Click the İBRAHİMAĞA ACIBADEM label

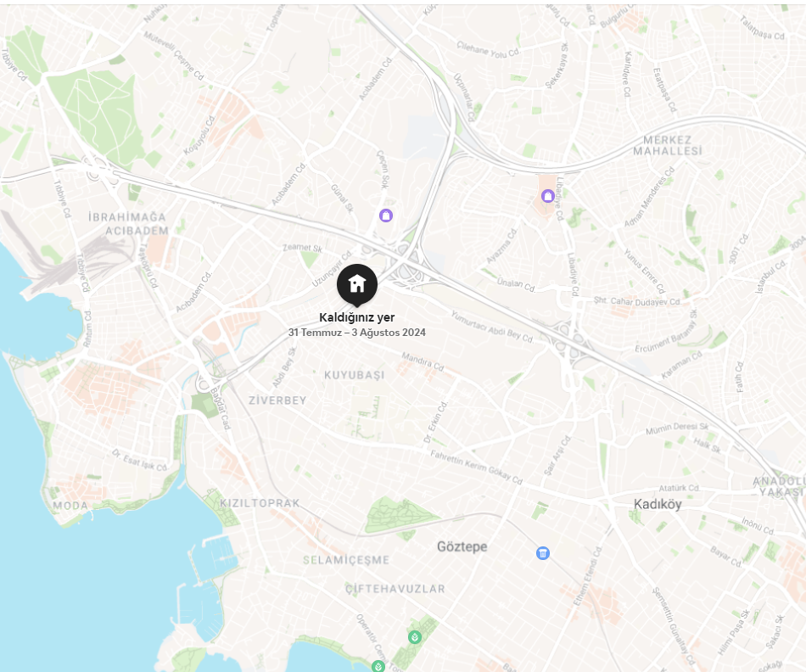[128, 224]
